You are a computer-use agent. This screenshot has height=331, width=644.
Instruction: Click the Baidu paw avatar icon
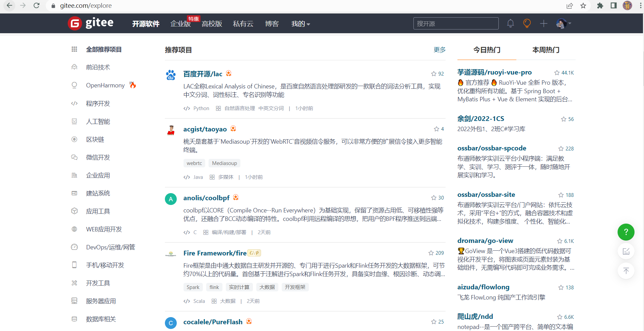click(171, 75)
